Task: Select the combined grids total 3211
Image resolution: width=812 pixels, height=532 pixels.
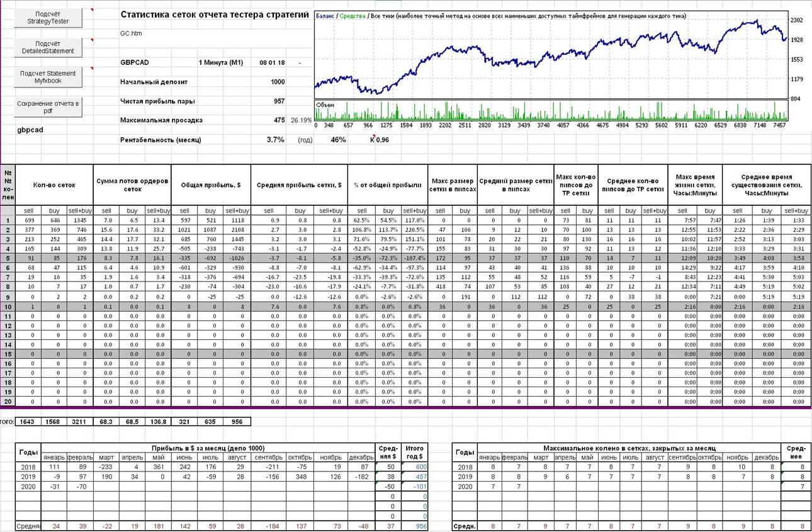Action: pos(80,421)
